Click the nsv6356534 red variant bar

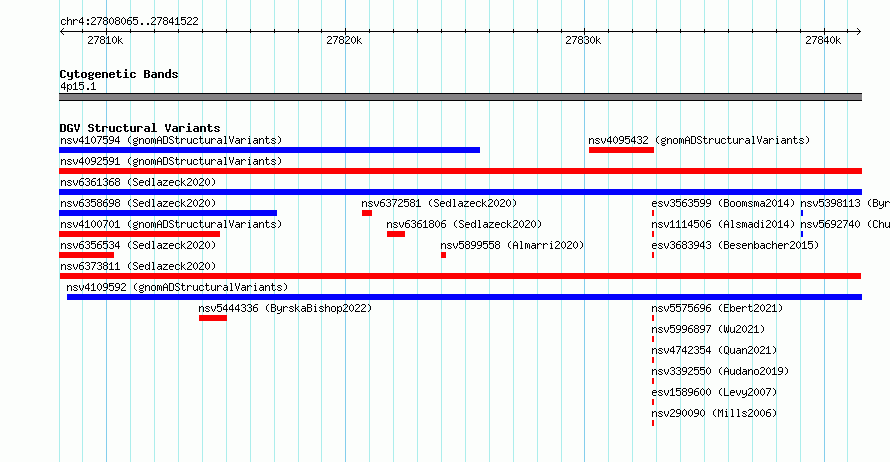pyautogui.click(x=87, y=255)
